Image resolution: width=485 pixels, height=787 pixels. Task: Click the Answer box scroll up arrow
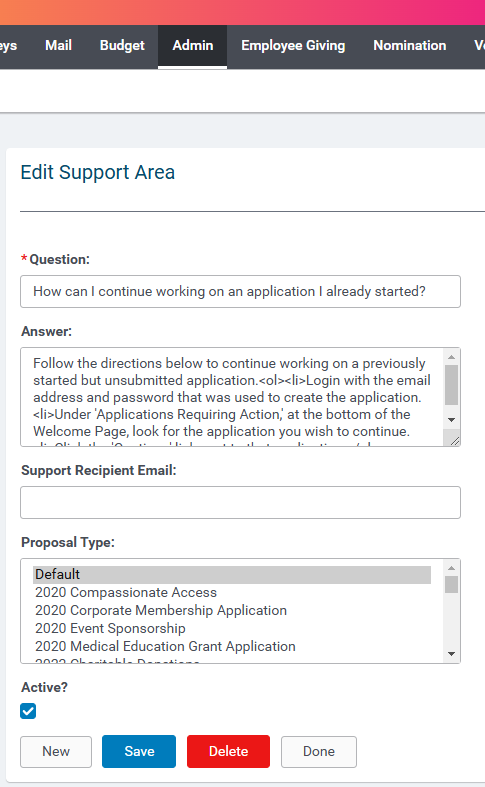(451, 357)
